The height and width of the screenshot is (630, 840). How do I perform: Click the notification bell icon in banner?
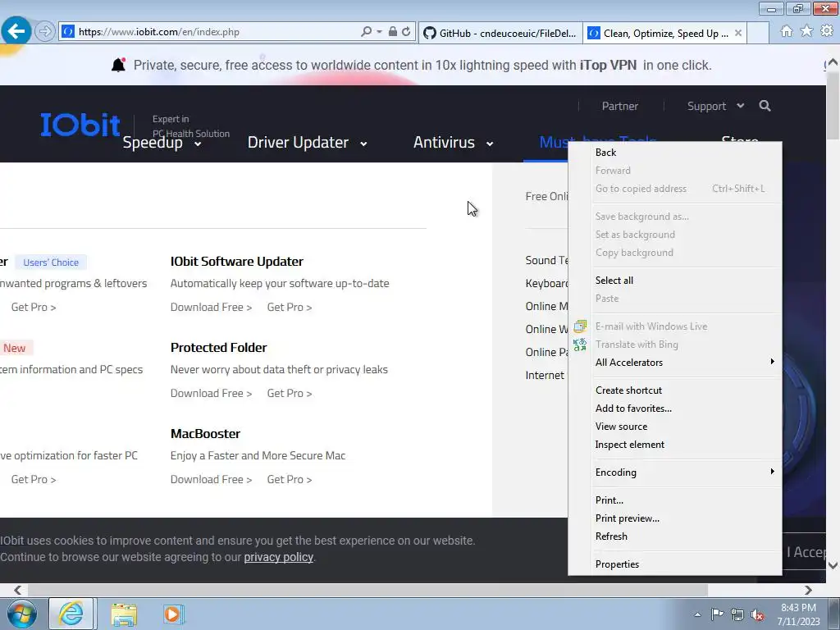(x=118, y=65)
